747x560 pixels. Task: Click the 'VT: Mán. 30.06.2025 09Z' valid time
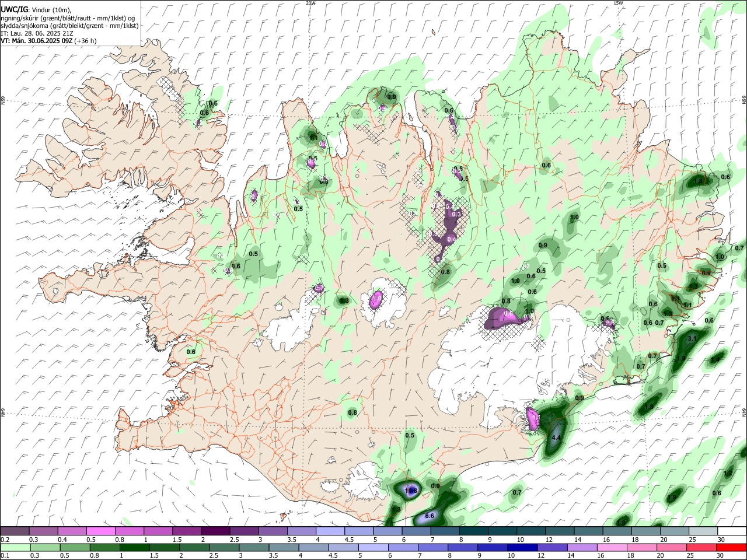36,41
